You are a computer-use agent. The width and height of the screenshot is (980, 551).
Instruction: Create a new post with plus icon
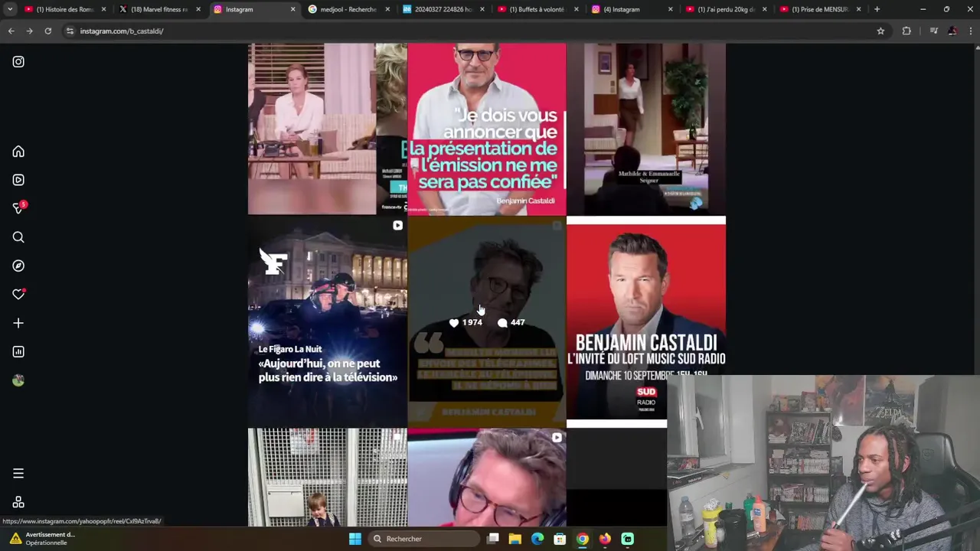point(18,323)
